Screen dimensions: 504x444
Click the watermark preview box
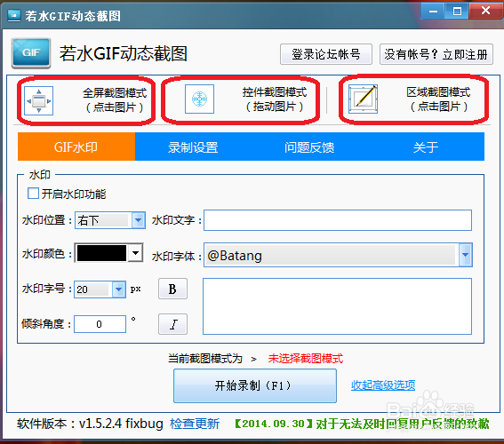[x=337, y=306]
